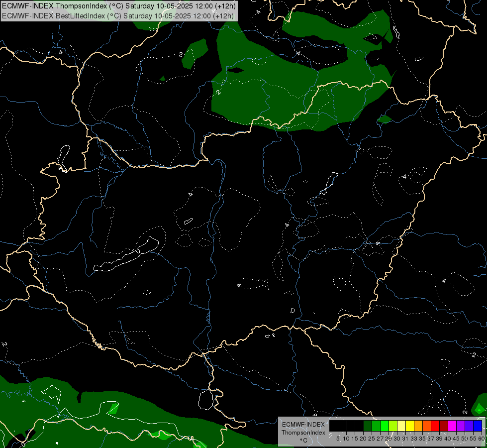
Task: Click the legend scale value '40'
Action: (x=448, y=439)
